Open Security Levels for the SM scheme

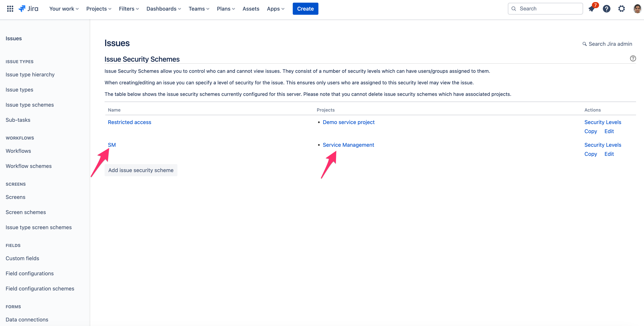[602, 145]
